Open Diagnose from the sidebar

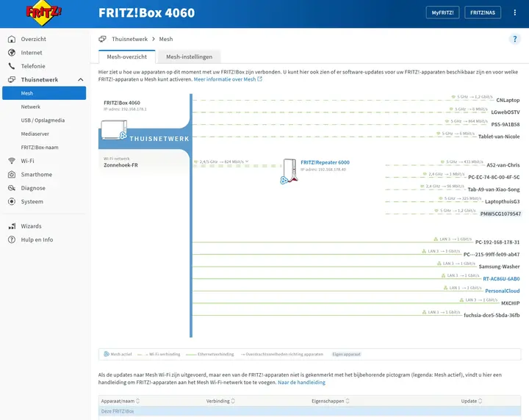point(33,188)
